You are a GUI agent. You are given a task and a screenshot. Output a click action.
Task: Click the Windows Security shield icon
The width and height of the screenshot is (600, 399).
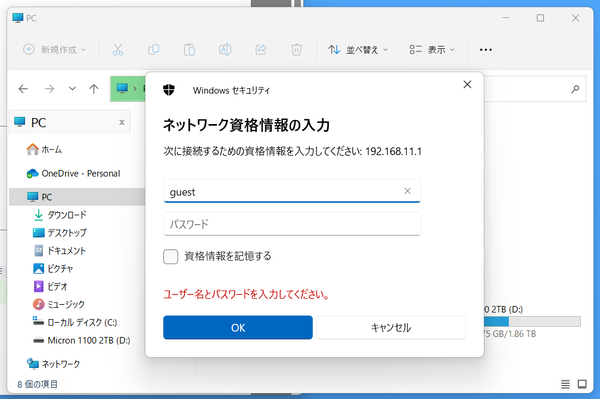click(169, 90)
